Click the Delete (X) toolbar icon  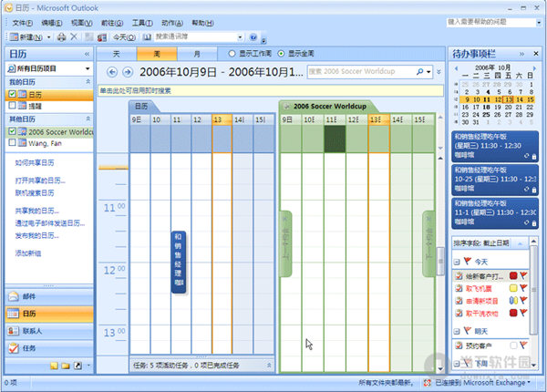pos(75,36)
